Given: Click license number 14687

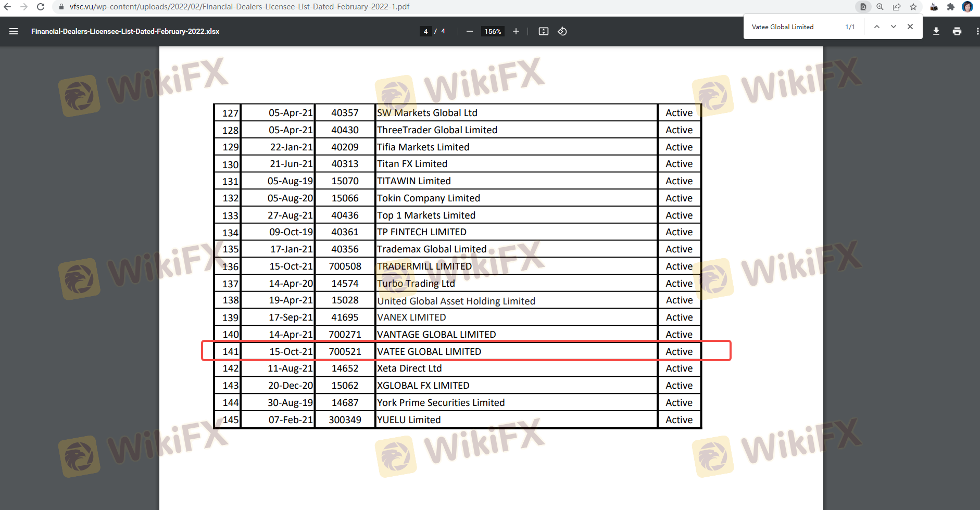Looking at the screenshot, I should click(x=345, y=403).
